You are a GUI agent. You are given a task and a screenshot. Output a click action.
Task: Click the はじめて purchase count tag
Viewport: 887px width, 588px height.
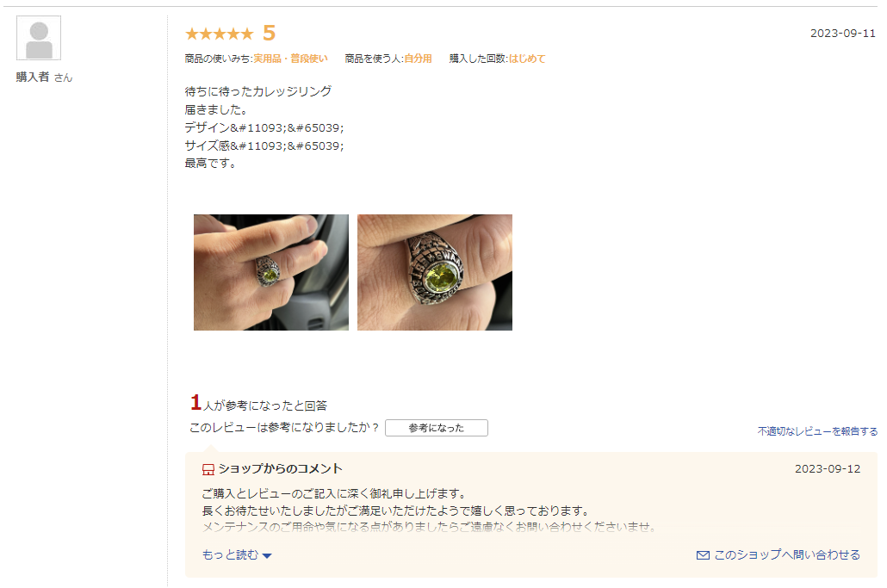point(527,59)
